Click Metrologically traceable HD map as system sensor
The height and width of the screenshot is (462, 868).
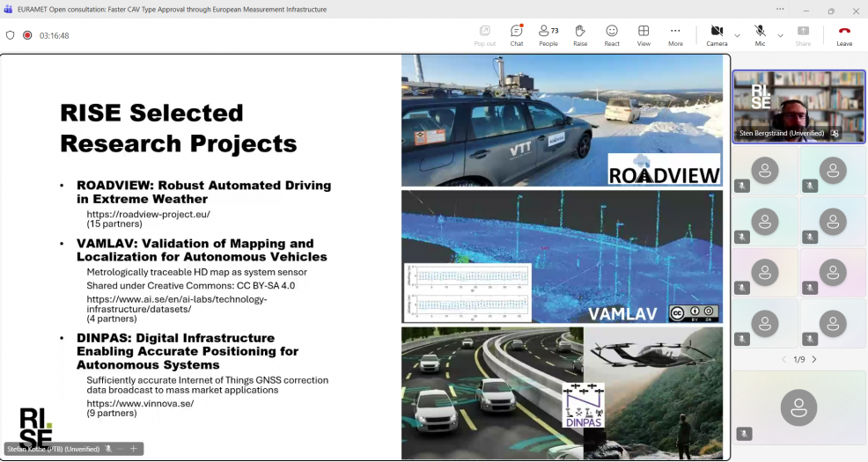click(x=196, y=272)
